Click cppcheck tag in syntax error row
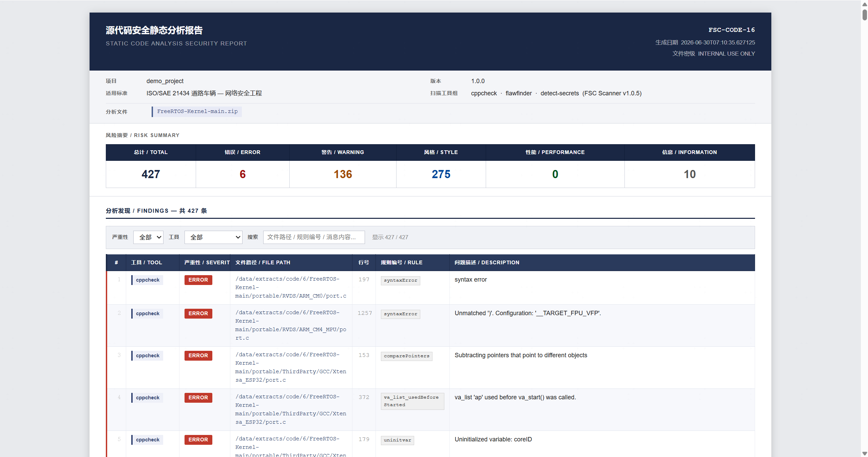Viewport: 868px width, 457px height. (147, 280)
